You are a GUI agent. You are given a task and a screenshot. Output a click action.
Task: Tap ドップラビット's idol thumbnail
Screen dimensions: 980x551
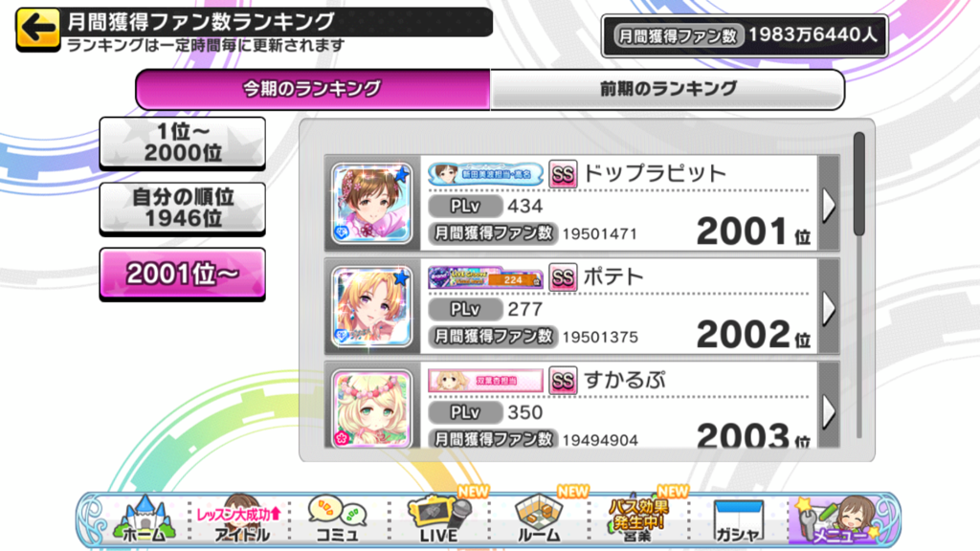pyautogui.click(x=372, y=204)
